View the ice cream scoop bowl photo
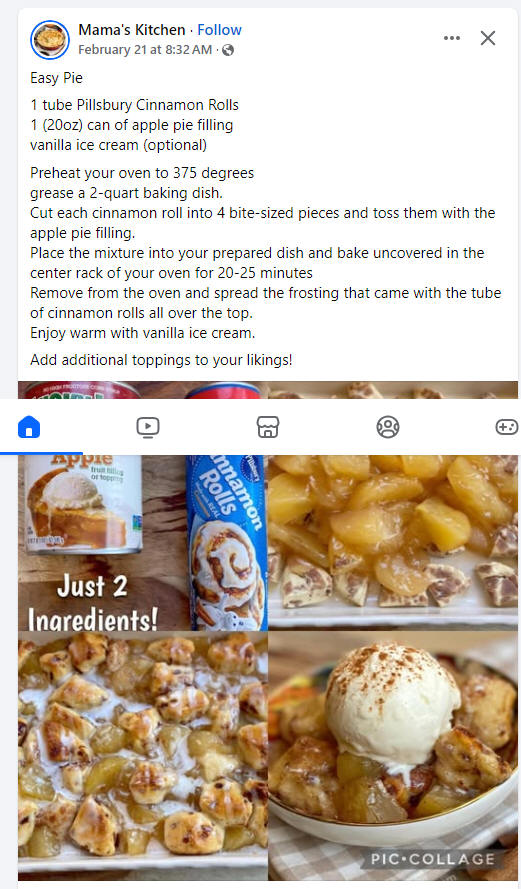 (x=393, y=756)
